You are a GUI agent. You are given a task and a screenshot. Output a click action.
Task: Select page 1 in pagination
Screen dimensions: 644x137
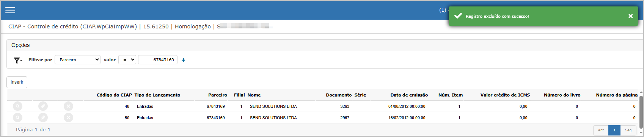coord(614,130)
